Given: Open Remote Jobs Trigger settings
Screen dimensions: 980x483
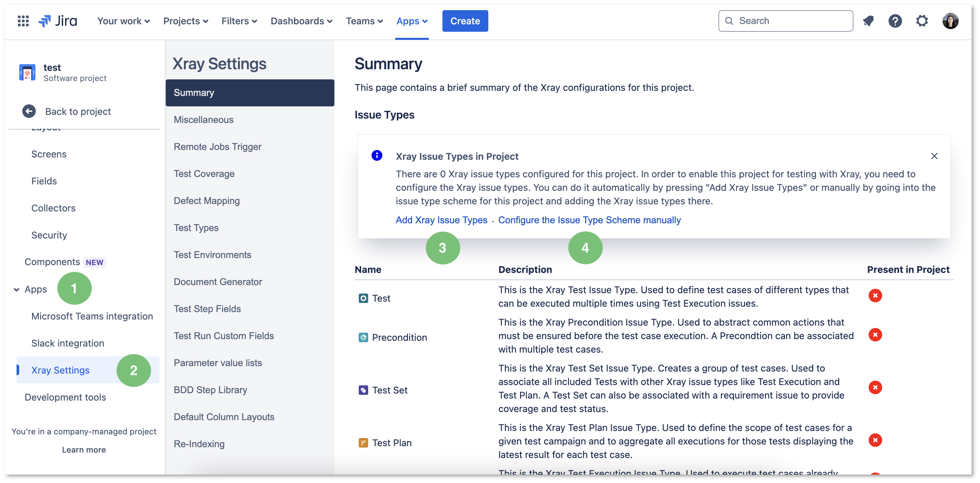Looking at the screenshot, I should pos(218,147).
